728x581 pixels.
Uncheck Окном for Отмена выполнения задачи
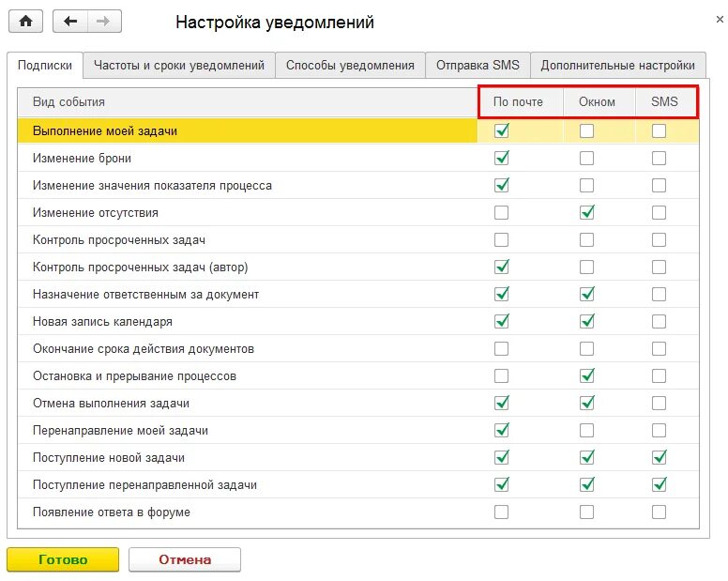click(587, 403)
